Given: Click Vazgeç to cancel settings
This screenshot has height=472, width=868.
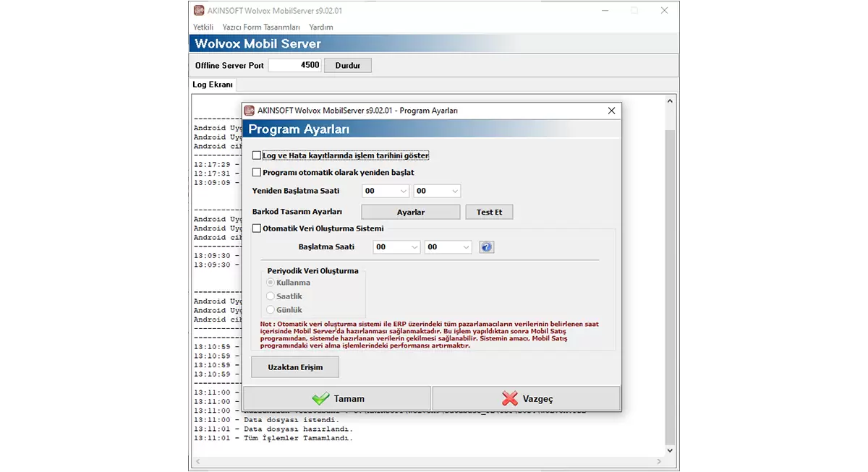Looking at the screenshot, I should tap(527, 398).
